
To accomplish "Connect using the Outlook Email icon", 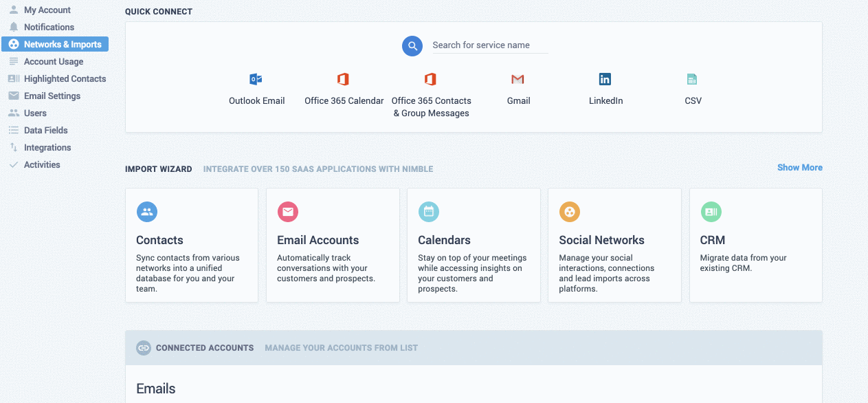I will [256, 79].
